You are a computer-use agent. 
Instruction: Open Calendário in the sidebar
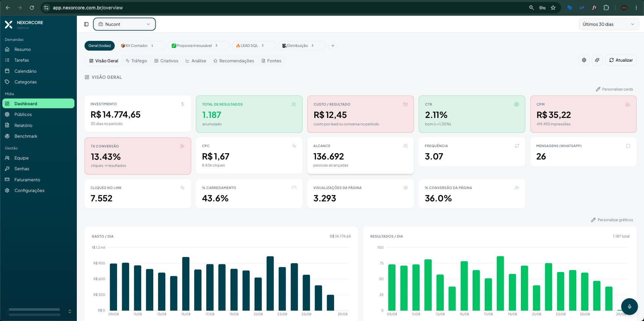coord(38,71)
